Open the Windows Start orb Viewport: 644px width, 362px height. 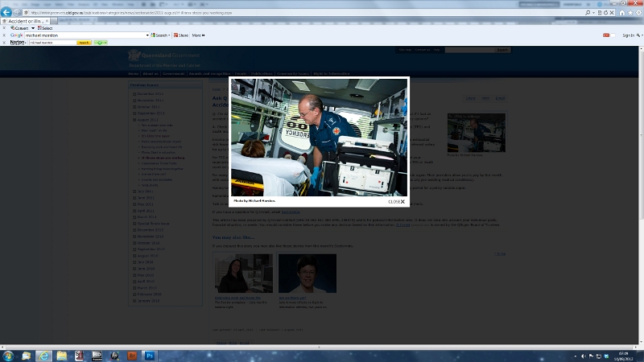8,356
